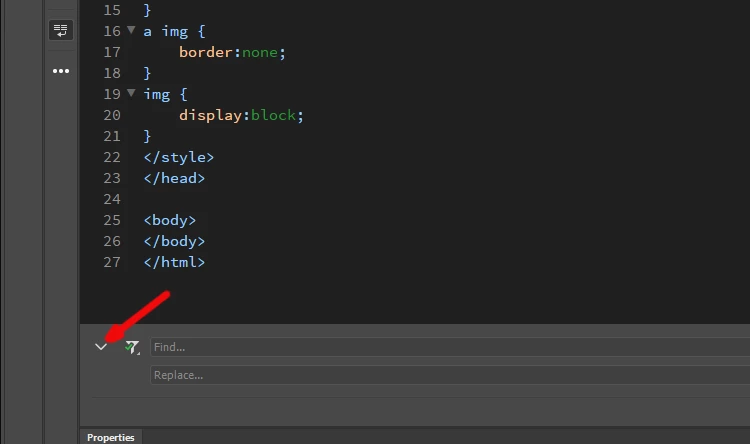Click the '<body>' opening tag text

point(170,220)
